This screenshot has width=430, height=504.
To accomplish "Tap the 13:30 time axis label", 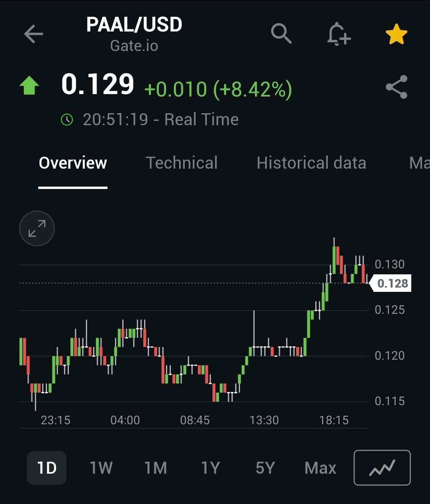I will (x=264, y=420).
